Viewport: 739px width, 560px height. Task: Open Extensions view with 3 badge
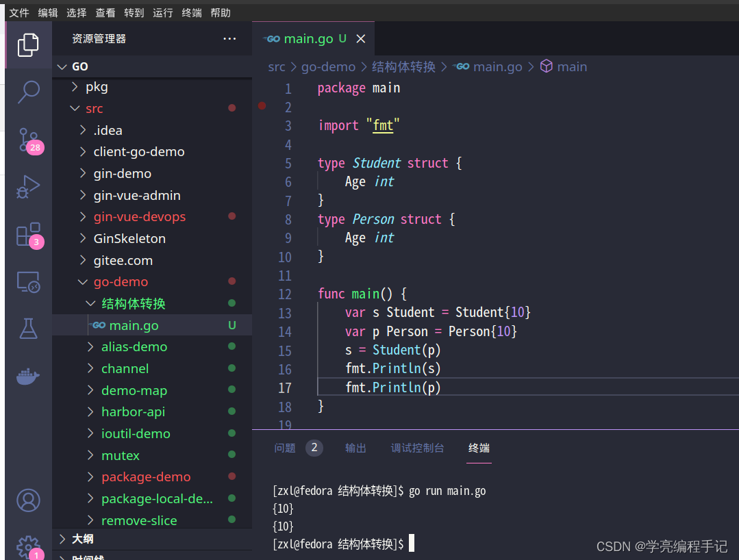click(29, 235)
